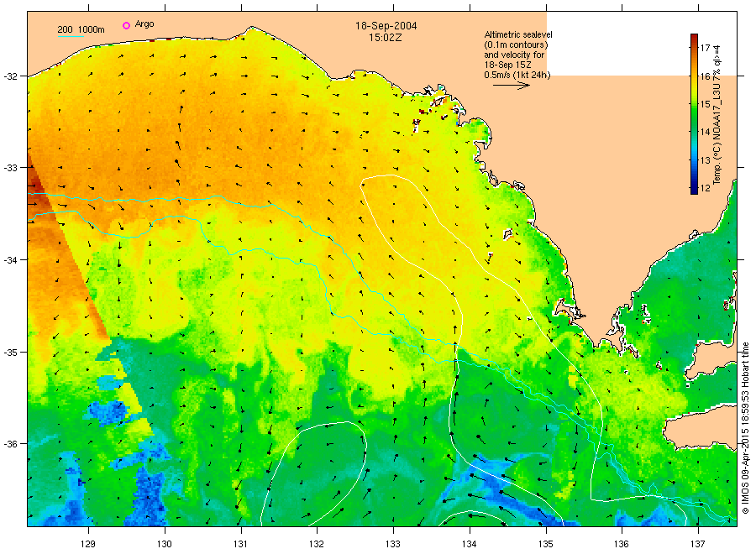Click the latitude label -32

click(x=11, y=76)
